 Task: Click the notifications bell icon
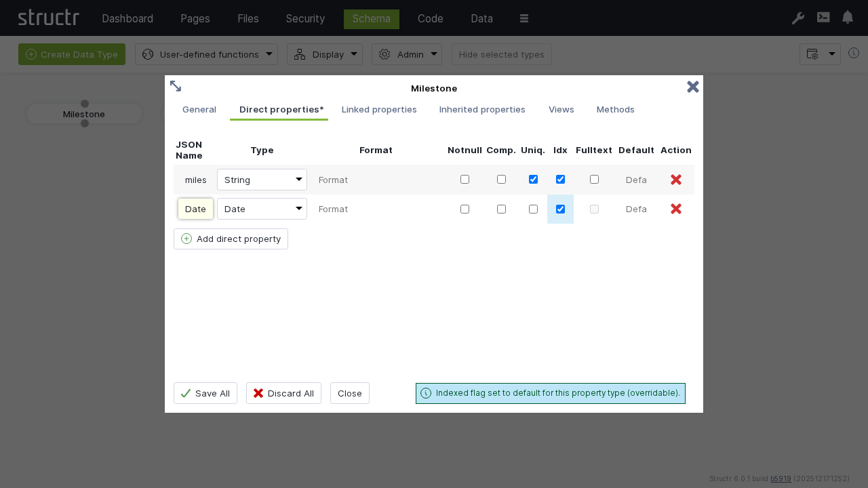(x=848, y=18)
